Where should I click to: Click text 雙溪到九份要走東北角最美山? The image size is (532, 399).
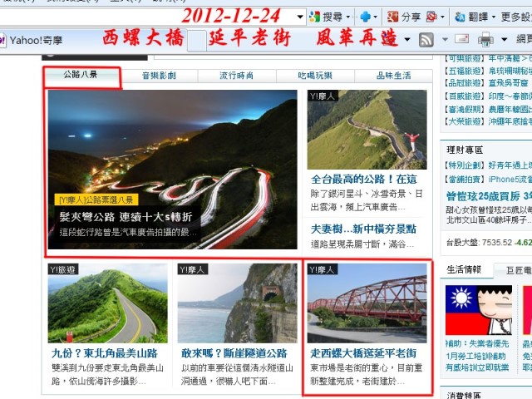[107, 368]
